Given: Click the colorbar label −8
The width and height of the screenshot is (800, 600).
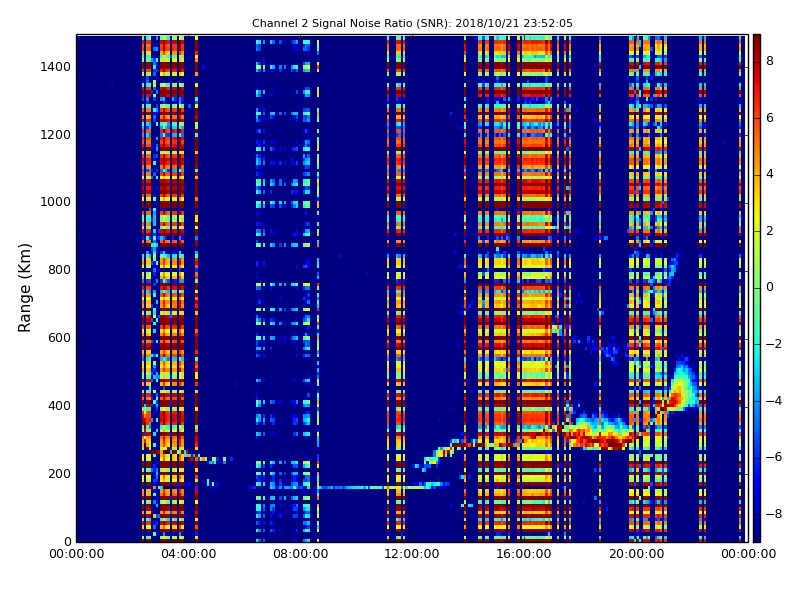Looking at the screenshot, I should click(774, 514).
